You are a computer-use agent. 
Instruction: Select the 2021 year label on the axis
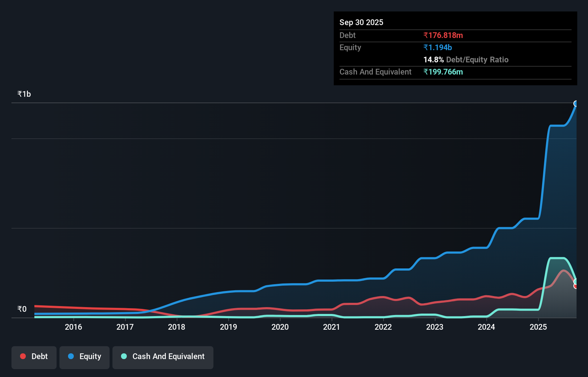coord(332,327)
